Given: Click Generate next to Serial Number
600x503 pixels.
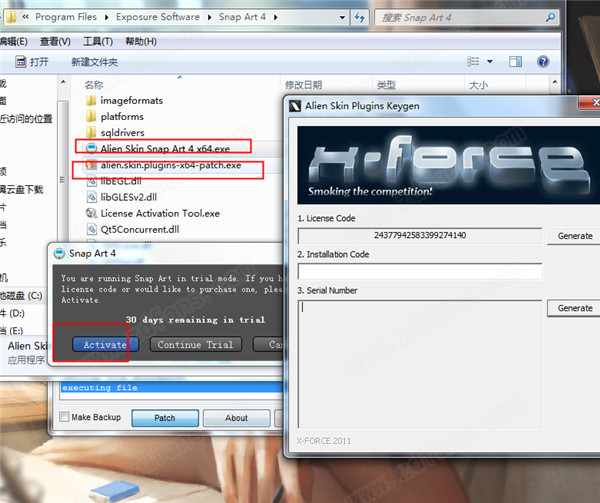Looking at the screenshot, I should pyautogui.click(x=574, y=308).
